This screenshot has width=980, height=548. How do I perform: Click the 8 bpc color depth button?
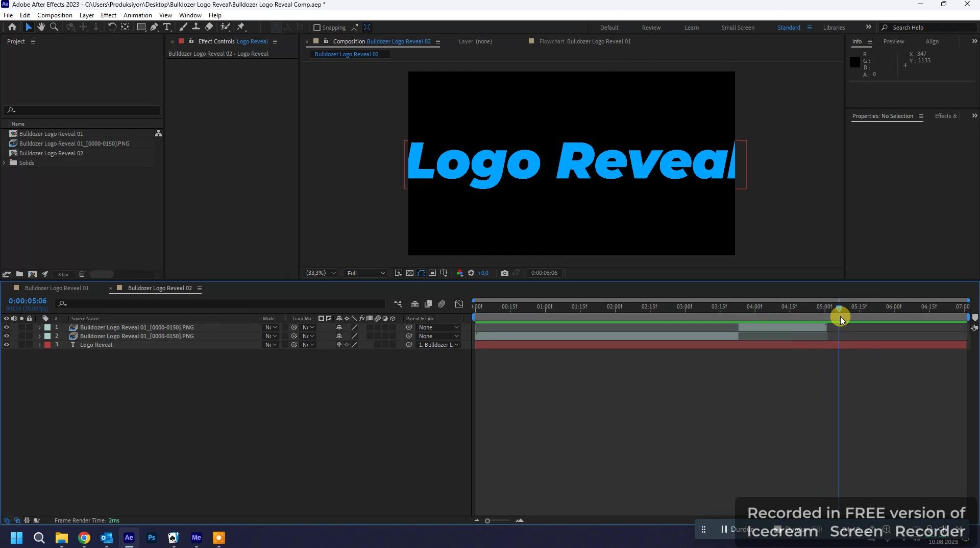coord(63,275)
